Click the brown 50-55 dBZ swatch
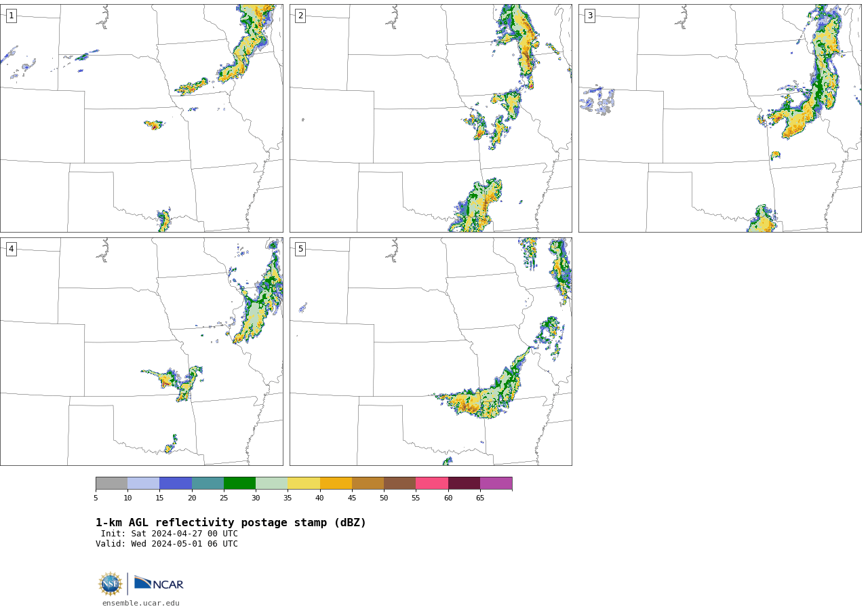This screenshot has width=868, height=611. 400,484
